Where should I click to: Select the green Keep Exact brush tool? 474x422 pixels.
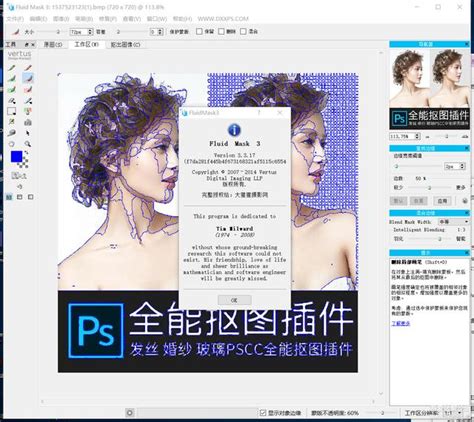(12, 79)
